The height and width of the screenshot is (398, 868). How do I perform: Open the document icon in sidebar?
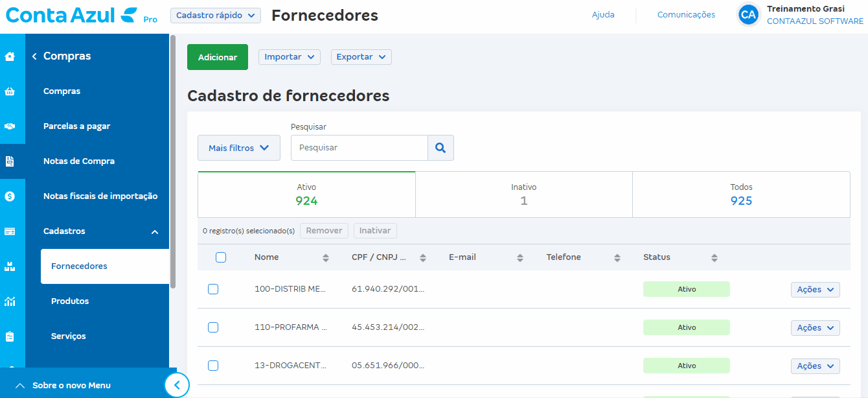coord(10,161)
